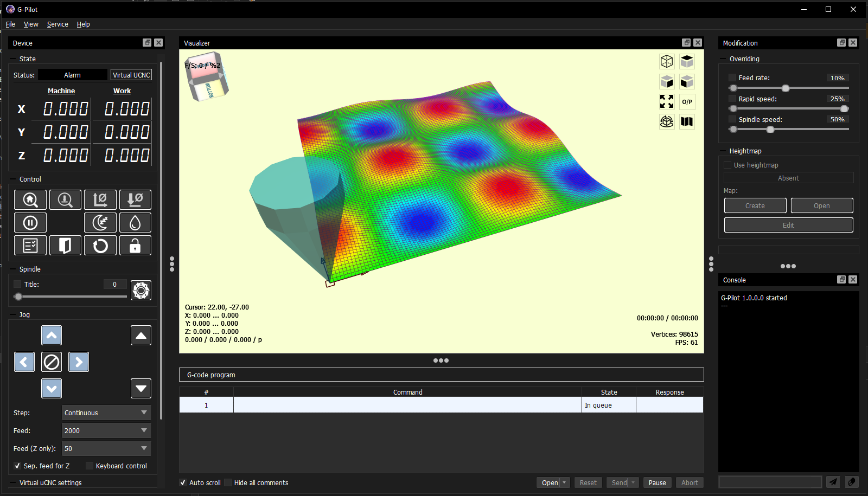
Task: Unlock the machine with padlock icon
Action: click(x=135, y=245)
